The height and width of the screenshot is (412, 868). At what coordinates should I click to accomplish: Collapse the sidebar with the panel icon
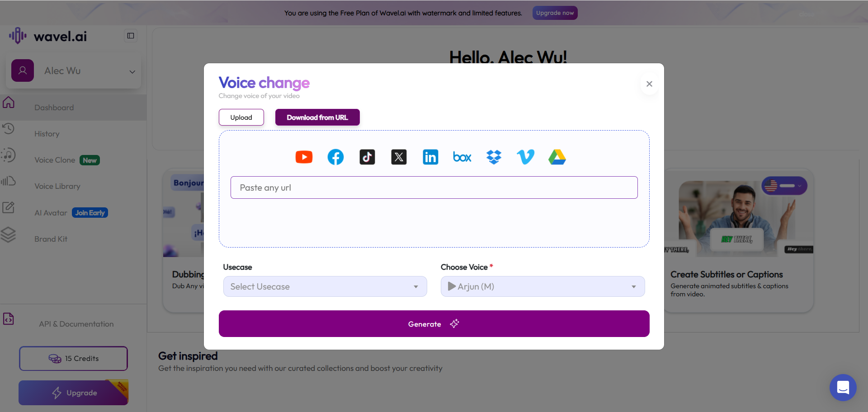(x=131, y=36)
